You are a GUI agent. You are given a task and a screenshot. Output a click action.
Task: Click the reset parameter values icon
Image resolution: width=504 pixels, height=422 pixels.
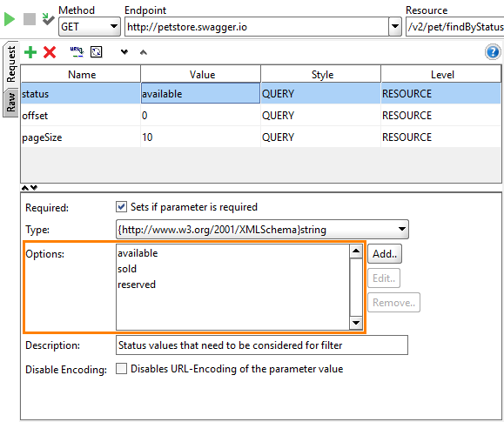pyautogui.click(x=96, y=52)
